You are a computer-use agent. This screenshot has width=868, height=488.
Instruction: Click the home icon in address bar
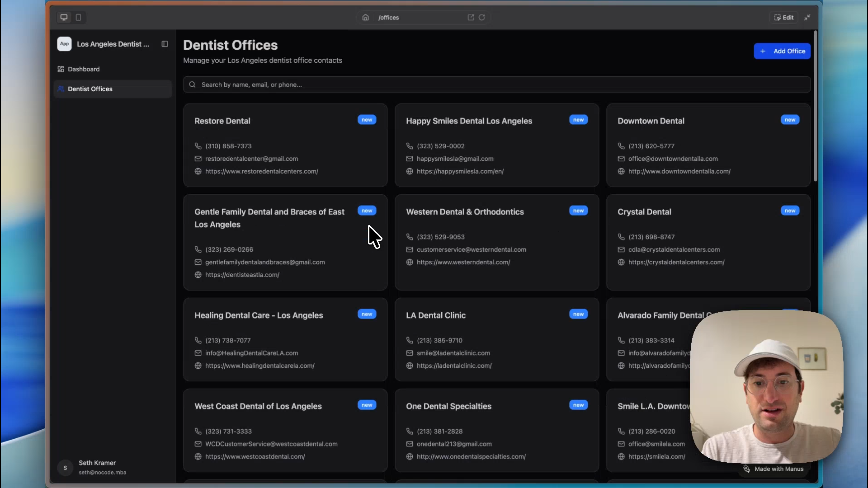(x=365, y=18)
